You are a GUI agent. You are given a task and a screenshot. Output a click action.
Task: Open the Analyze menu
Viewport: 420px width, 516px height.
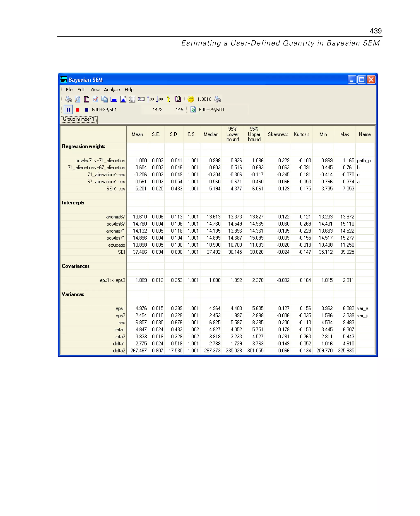point(112,90)
